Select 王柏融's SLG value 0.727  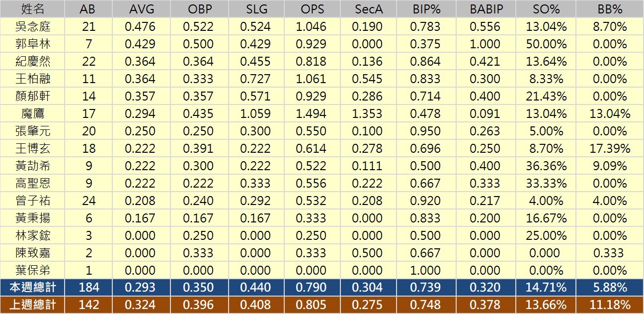255,79
